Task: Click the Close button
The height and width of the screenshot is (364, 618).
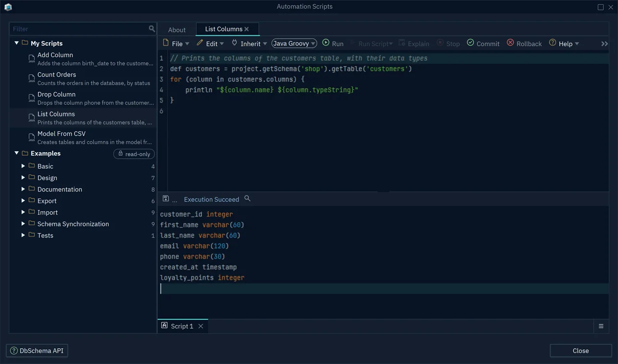Action: point(581,351)
